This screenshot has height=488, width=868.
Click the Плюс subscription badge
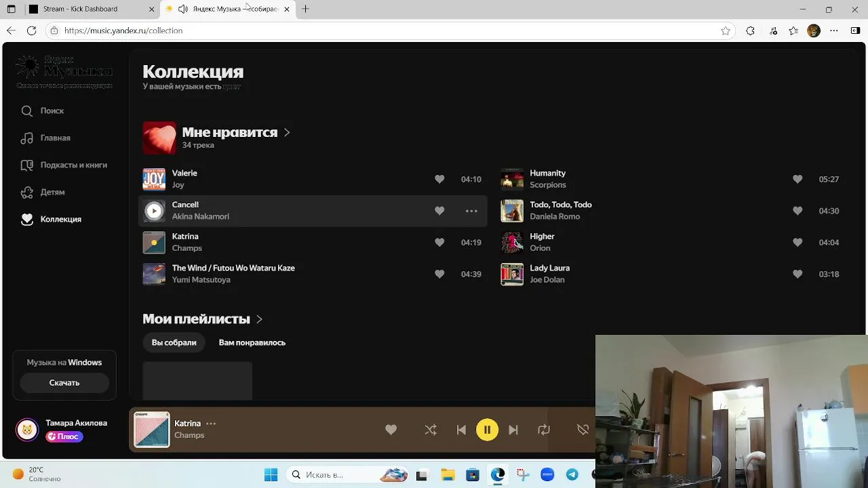coord(64,436)
